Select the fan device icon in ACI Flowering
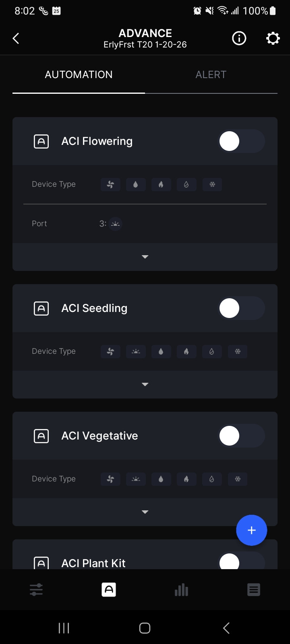The height and width of the screenshot is (644, 290). pos(110,185)
